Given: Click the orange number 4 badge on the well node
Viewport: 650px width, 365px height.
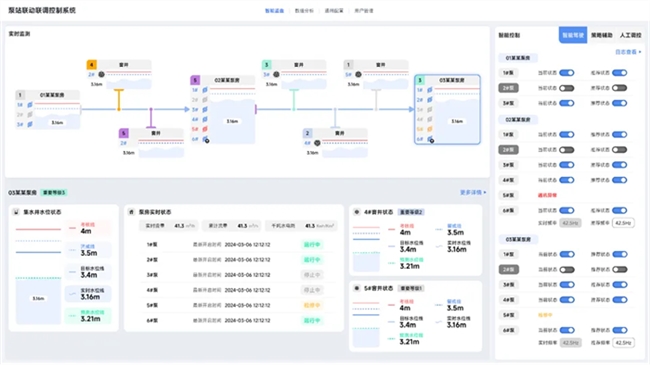Looking at the screenshot, I should point(92,65).
